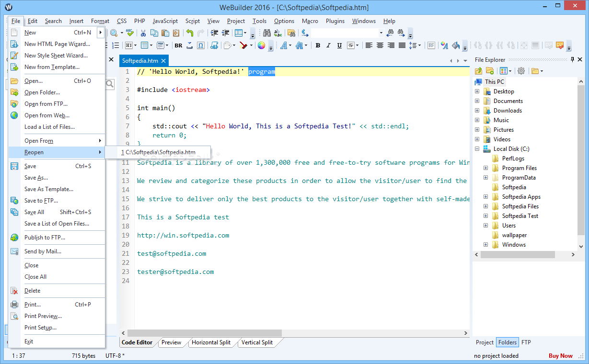
Task: Click into the toolbar search text field
Action: (x=344, y=33)
